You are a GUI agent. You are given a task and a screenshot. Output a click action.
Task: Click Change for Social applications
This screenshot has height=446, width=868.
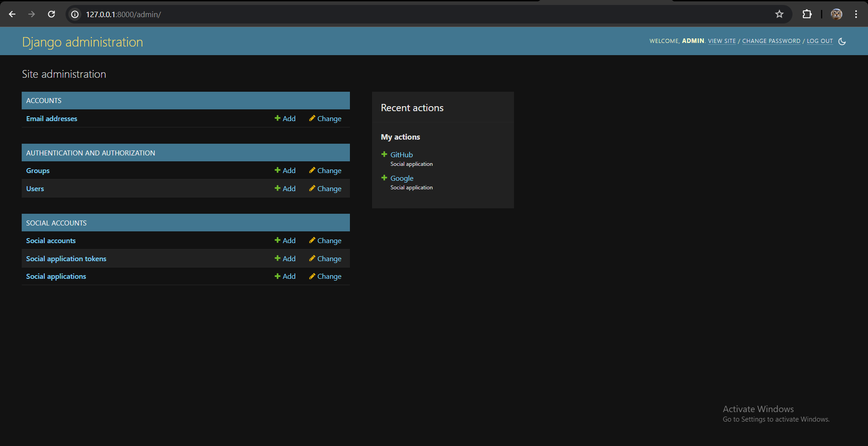[325, 276]
